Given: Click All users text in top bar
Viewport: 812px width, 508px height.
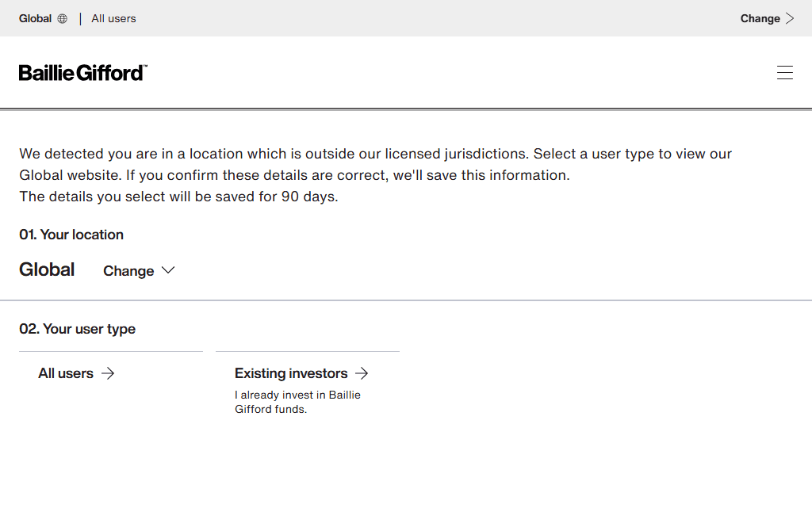Looking at the screenshot, I should 113,18.
